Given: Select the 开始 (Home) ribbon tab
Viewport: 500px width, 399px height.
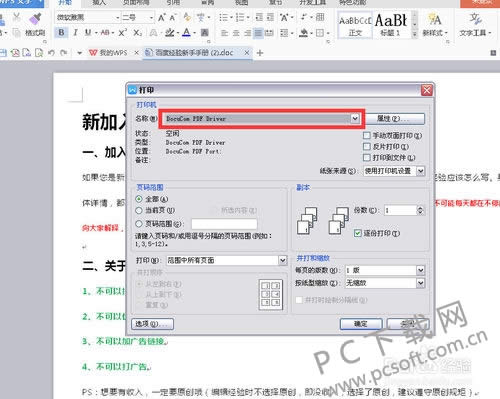Looking at the screenshot, I should [x=65, y=3].
